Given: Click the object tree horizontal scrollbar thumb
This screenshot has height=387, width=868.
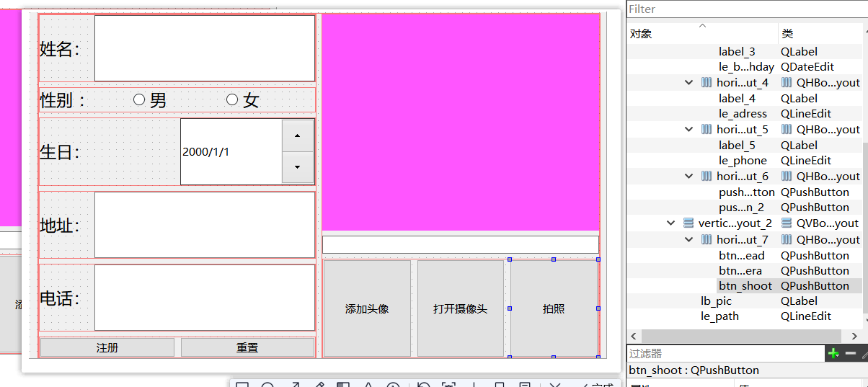Looking at the screenshot, I should (x=741, y=336).
